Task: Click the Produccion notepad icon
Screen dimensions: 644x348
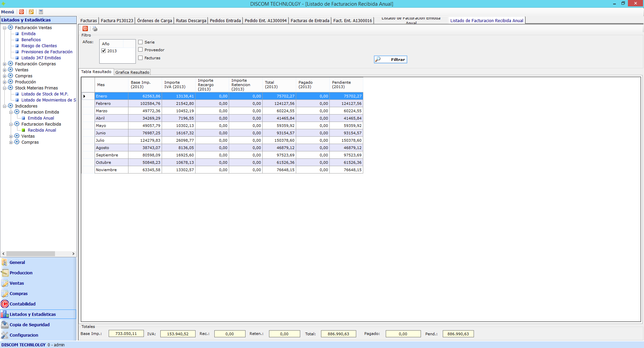Action: [x=5, y=273]
